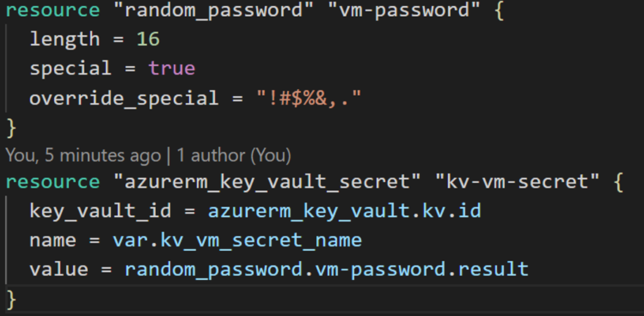Click the boolean value true
This screenshot has height=316, width=644.
point(172,69)
